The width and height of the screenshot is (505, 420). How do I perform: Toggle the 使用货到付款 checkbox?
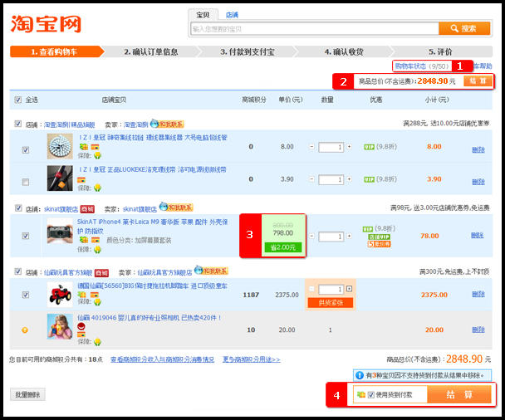point(371,394)
